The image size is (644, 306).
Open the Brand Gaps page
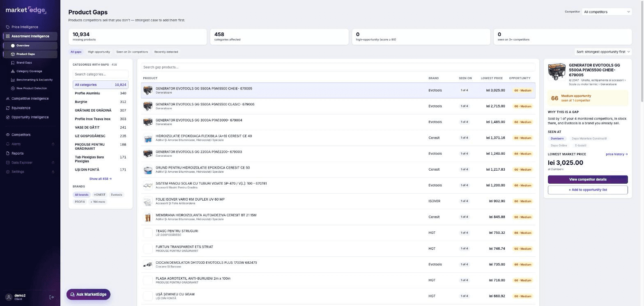[x=24, y=63]
